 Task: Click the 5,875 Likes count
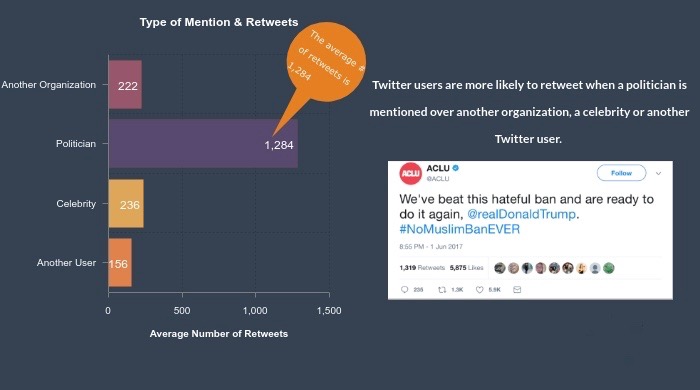click(x=467, y=268)
